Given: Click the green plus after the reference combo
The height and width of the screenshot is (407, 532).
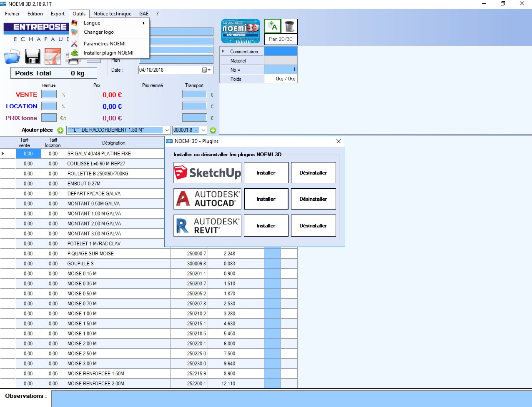Looking at the screenshot, I should pyautogui.click(x=213, y=130).
